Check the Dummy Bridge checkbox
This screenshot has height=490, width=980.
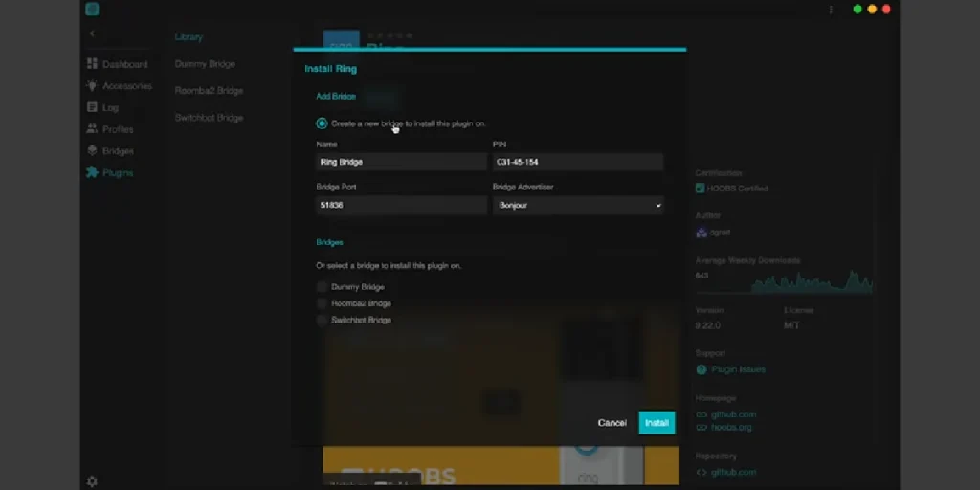(x=322, y=287)
